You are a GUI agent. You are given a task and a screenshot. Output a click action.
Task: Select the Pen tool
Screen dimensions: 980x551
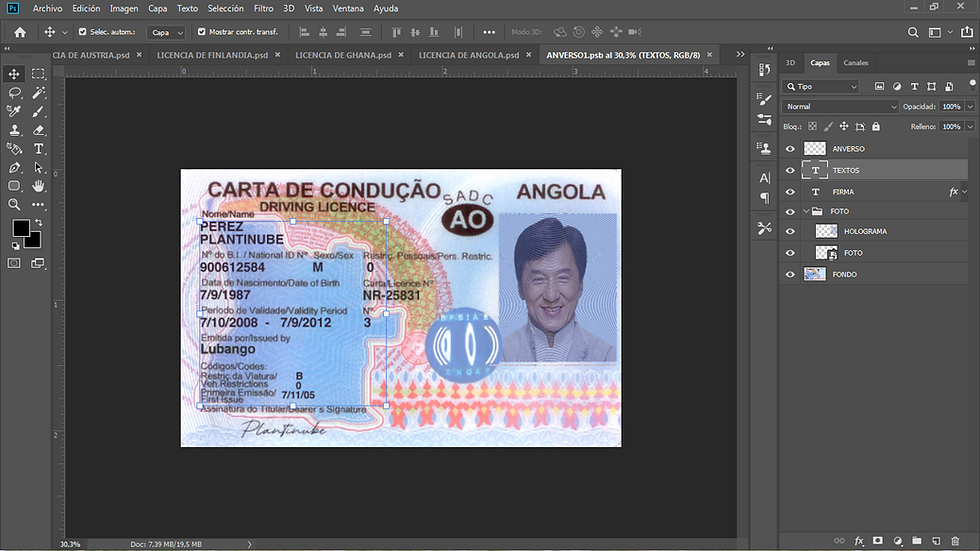click(14, 167)
